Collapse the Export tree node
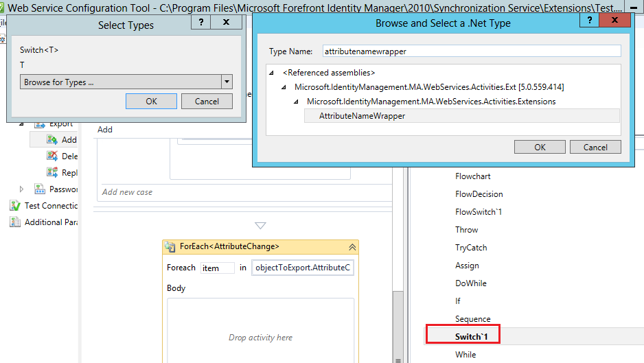The image size is (644, 363). [22, 124]
